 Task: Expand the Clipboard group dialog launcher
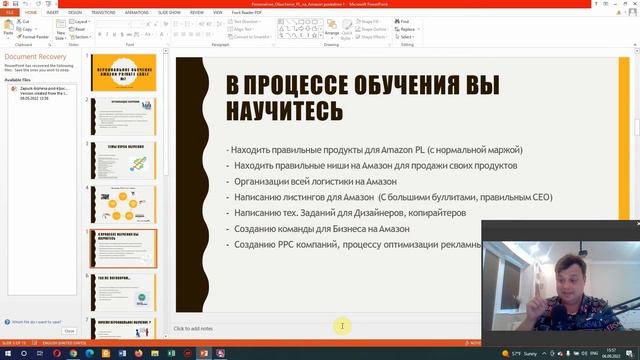[x=50, y=45]
